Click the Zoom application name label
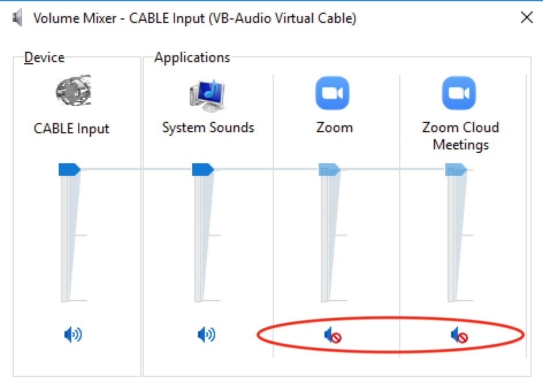The image size is (543, 392). (x=335, y=128)
